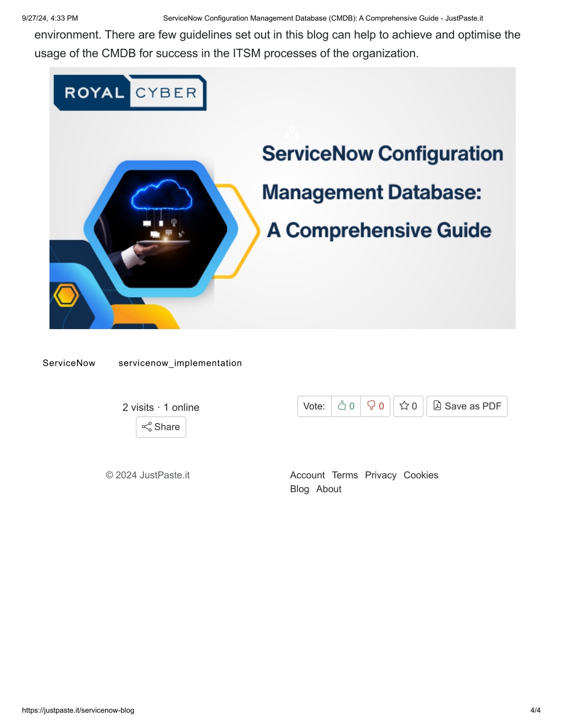
Task: Click the 'Vote:' label
Action: 314,406
